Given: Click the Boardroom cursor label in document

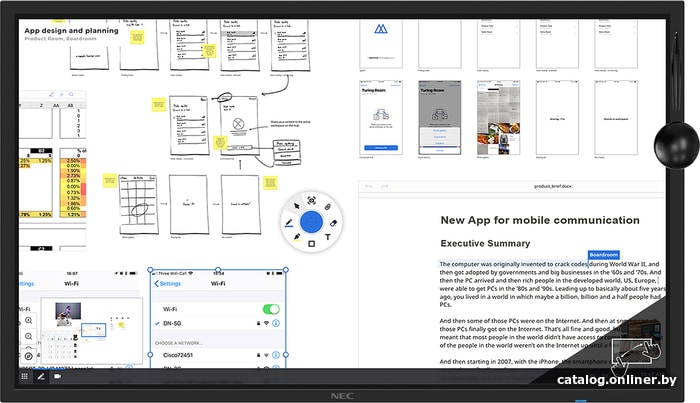Looking at the screenshot, I should (604, 255).
